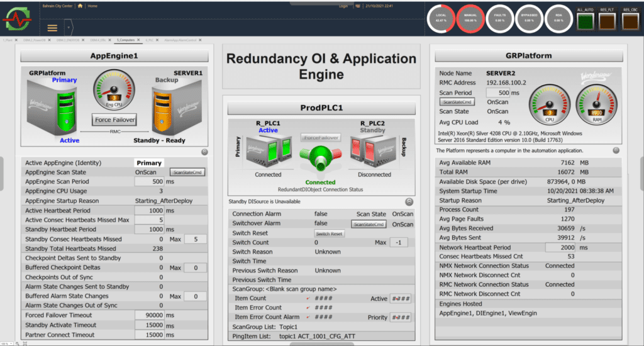Screen dimensions: 644x346
Task: Close the 5_Computers tab
Action: 138,40
